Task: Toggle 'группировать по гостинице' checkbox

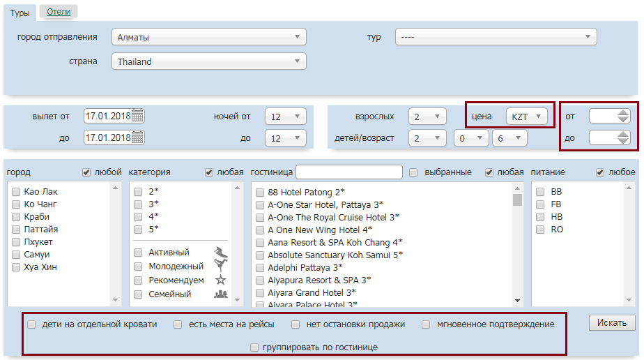Action: pos(254,347)
